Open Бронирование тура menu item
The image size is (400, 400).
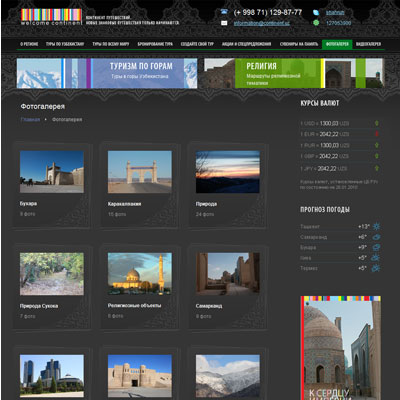[155, 44]
